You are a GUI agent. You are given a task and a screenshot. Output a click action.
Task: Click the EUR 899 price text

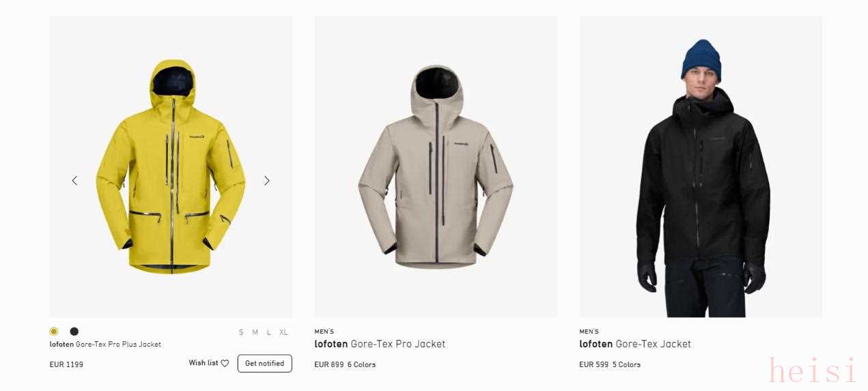point(329,364)
